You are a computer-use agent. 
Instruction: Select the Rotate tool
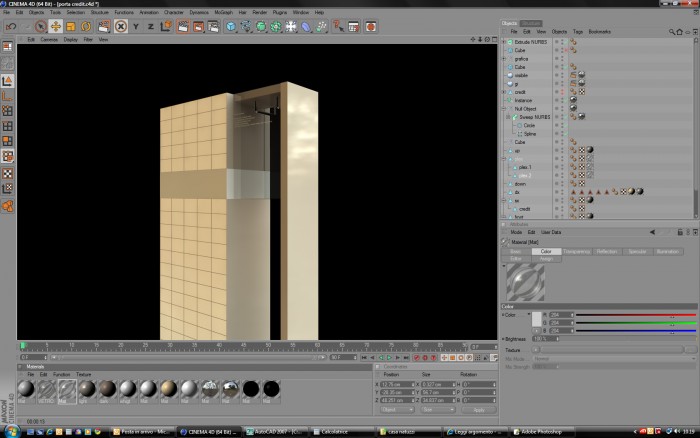tap(86, 27)
